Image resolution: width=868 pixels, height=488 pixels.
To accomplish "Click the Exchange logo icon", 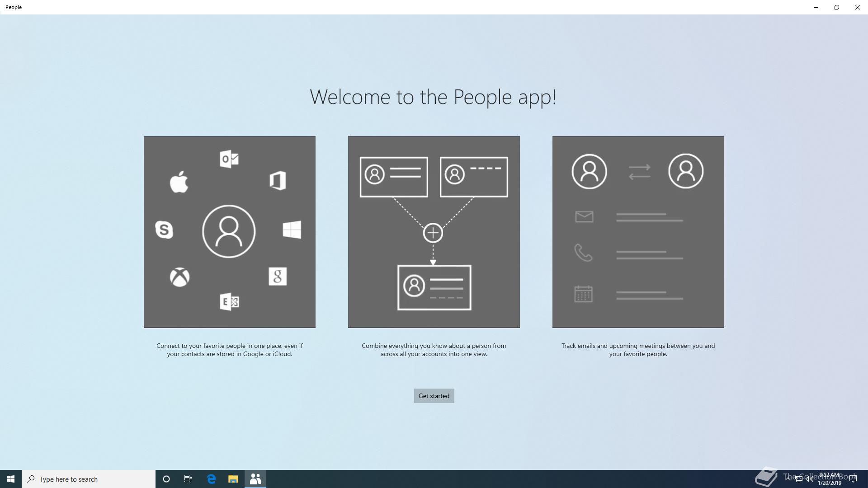I will (229, 301).
